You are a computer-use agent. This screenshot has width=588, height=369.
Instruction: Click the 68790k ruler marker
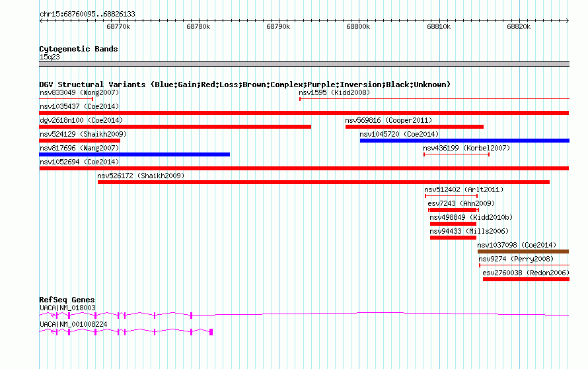pos(278,26)
